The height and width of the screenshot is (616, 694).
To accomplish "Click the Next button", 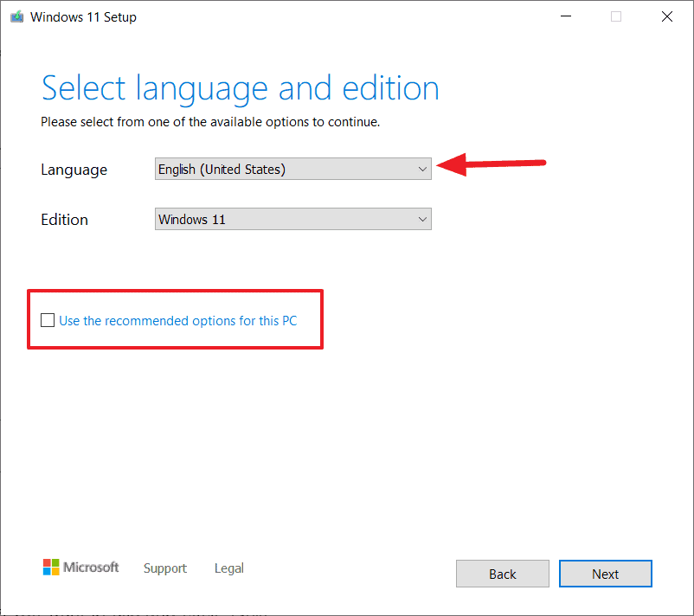I will pyautogui.click(x=605, y=574).
